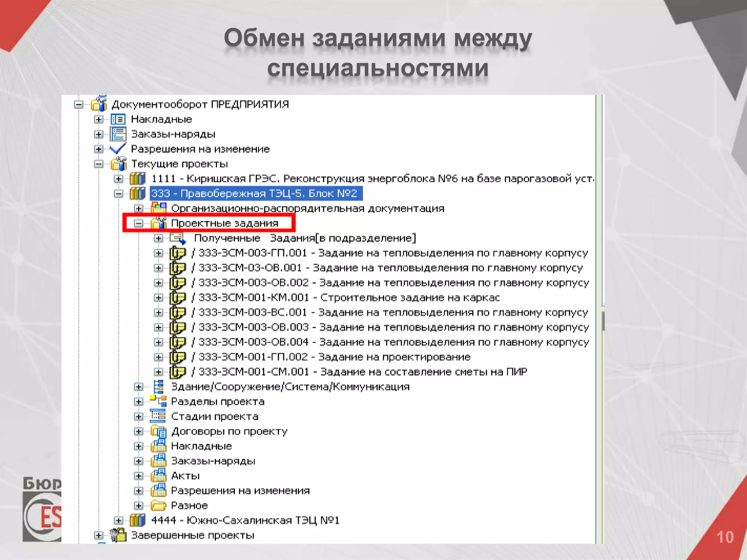Select Задание на проектирование row

(331, 357)
